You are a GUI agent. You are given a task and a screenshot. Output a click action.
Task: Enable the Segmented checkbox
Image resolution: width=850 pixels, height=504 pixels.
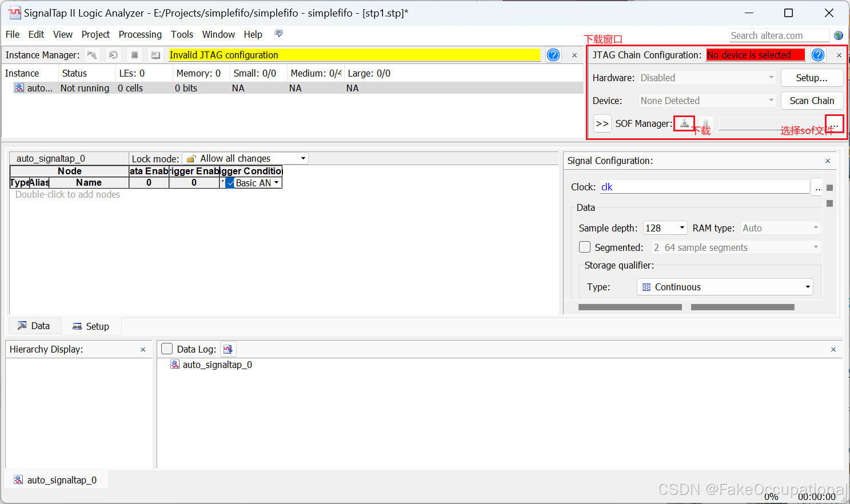click(585, 247)
